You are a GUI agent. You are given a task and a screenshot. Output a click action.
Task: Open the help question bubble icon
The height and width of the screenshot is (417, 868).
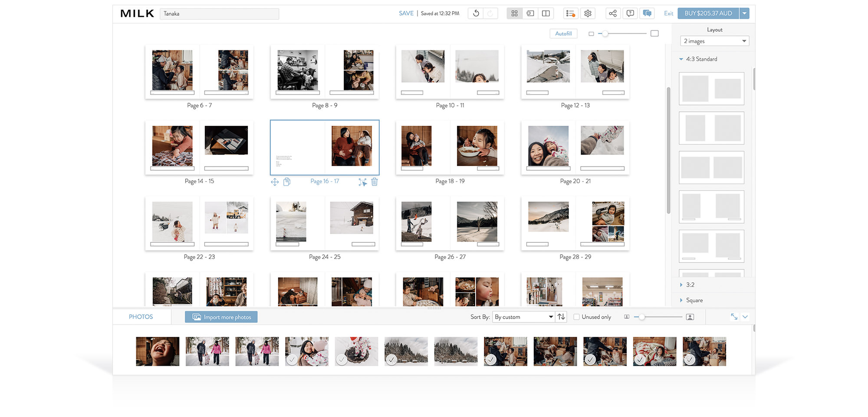pyautogui.click(x=630, y=13)
